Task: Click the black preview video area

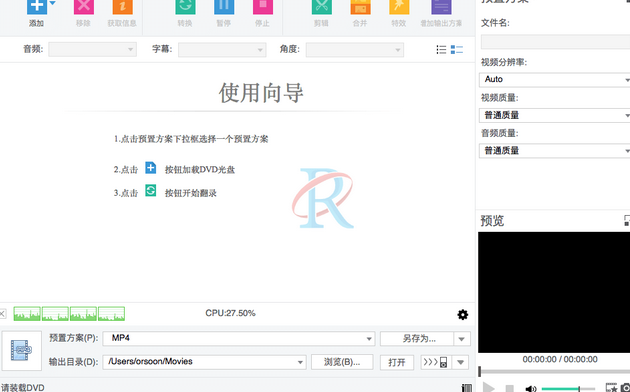Action: (x=554, y=292)
